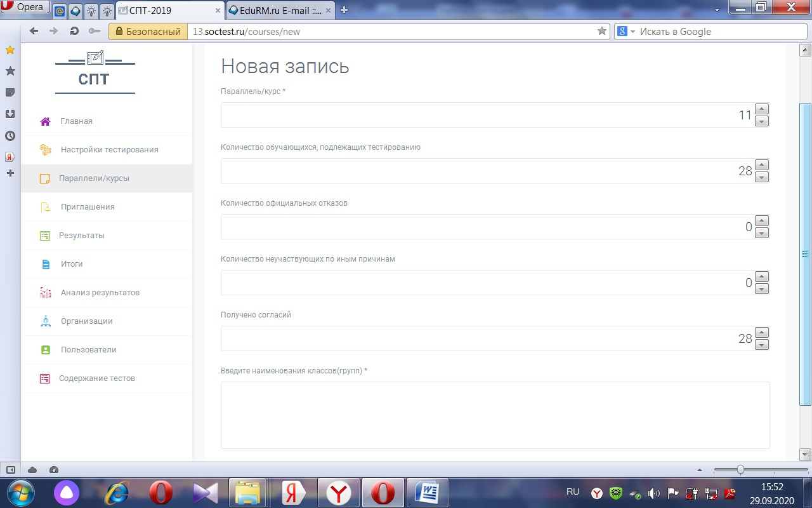
Task: Decrease количество обучающихся with down arrow
Action: tap(763, 177)
